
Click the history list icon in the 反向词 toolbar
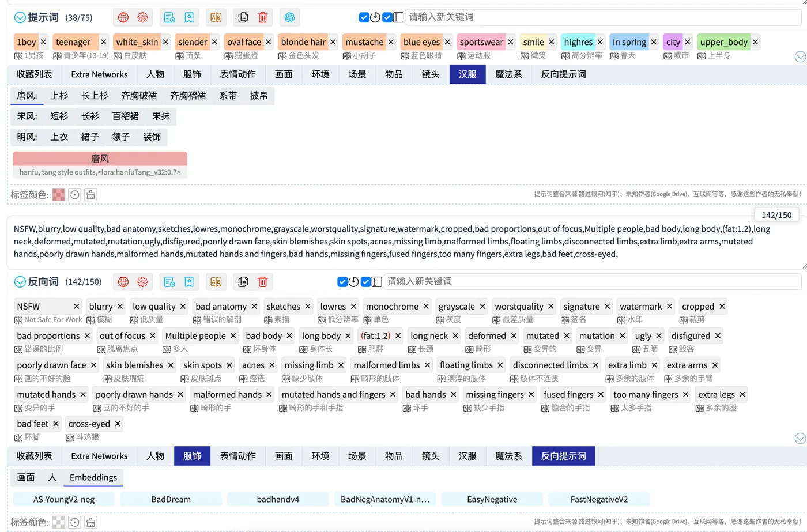click(169, 282)
